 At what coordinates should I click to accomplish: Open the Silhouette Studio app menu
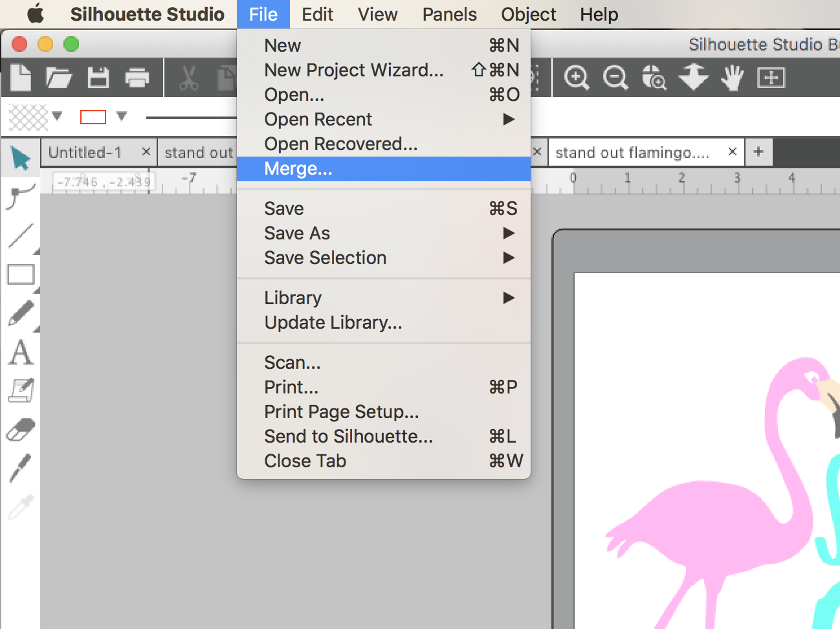pos(148,14)
